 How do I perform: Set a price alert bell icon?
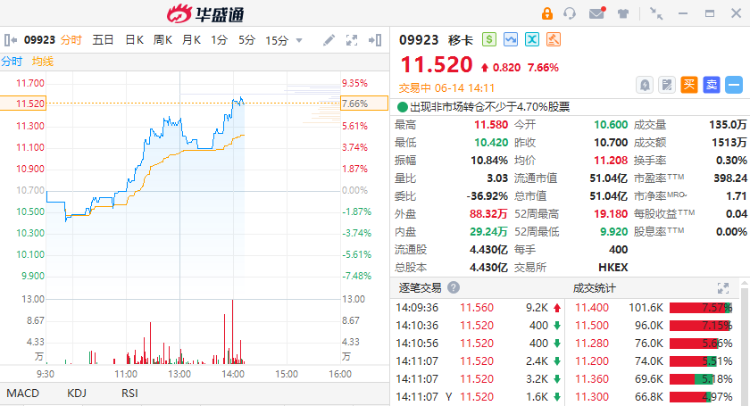(644, 85)
